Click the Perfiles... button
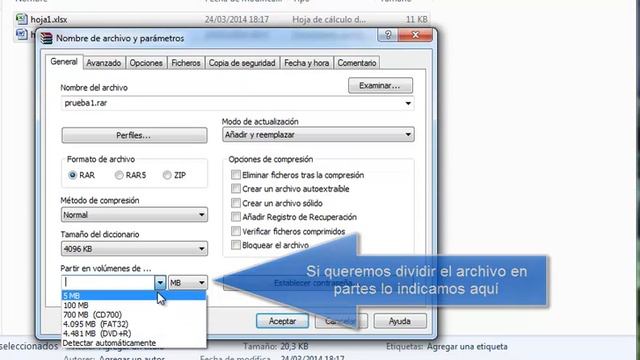640x360 pixels. (134, 136)
